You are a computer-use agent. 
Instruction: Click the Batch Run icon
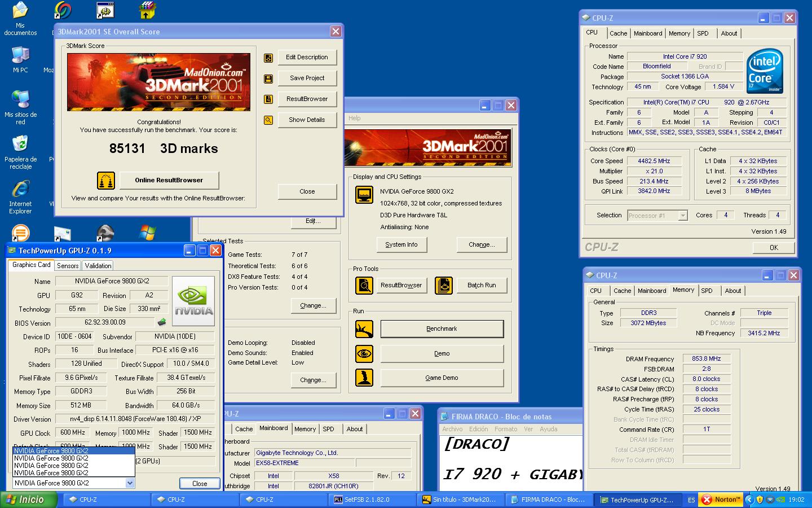pyautogui.click(x=444, y=286)
